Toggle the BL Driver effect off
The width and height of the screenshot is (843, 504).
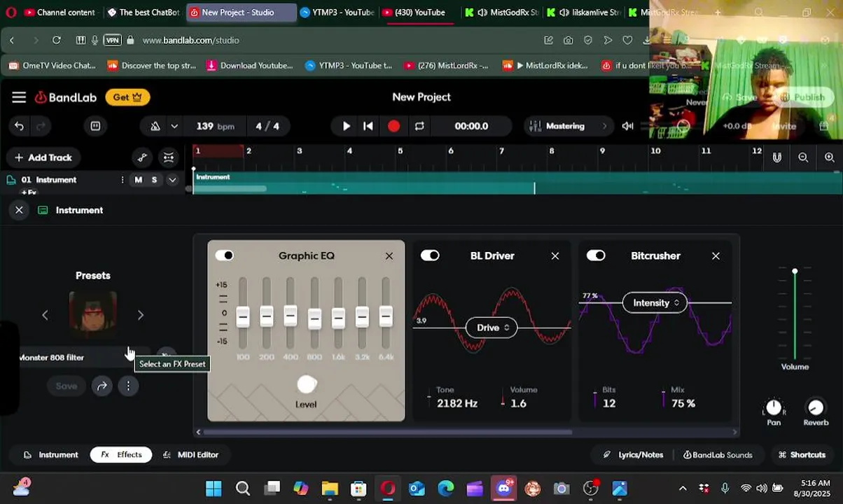click(x=430, y=255)
